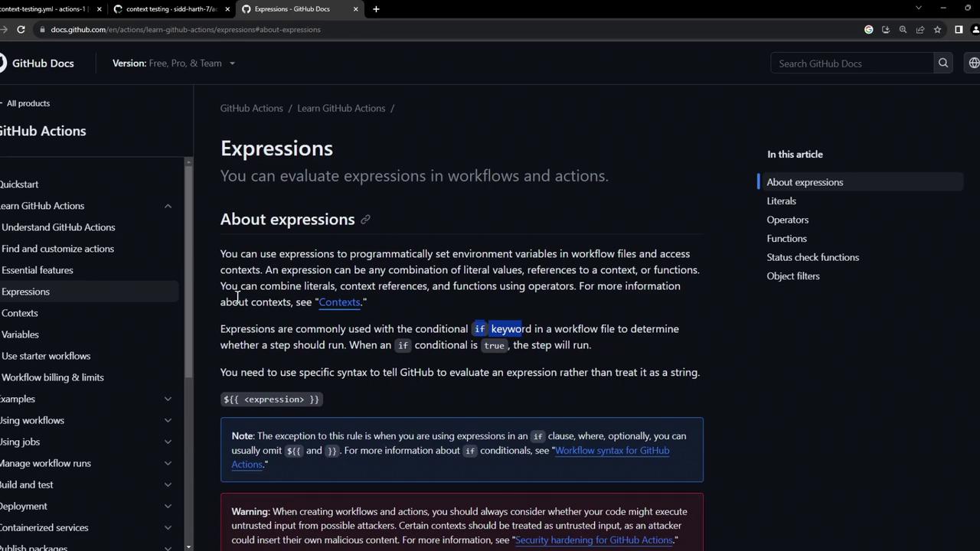The height and width of the screenshot is (551, 980).
Task: Open Security hardening for GitHub Actions link
Action: [x=594, y=540]
